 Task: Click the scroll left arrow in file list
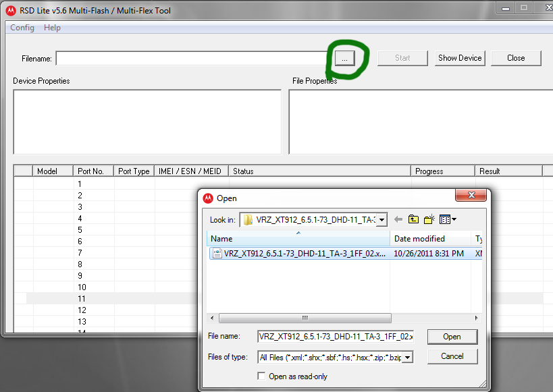point(212,318)
